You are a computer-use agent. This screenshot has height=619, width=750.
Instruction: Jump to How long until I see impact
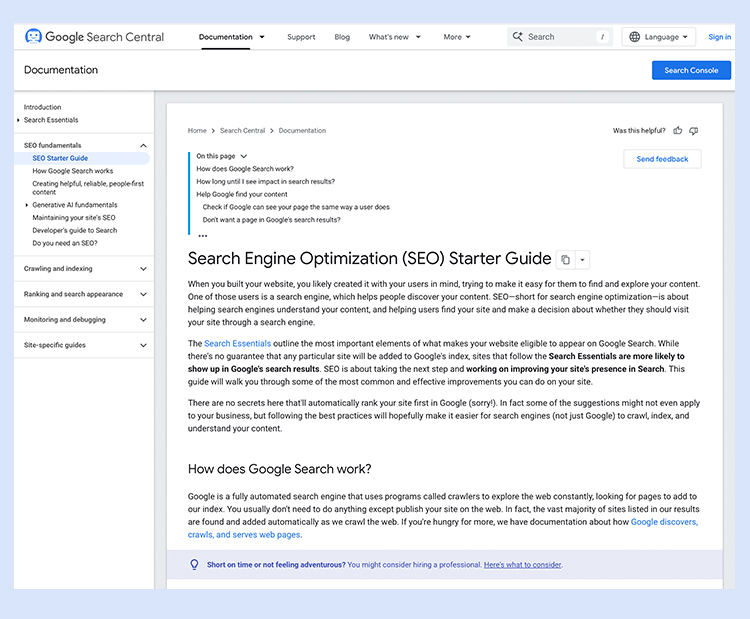265,182
